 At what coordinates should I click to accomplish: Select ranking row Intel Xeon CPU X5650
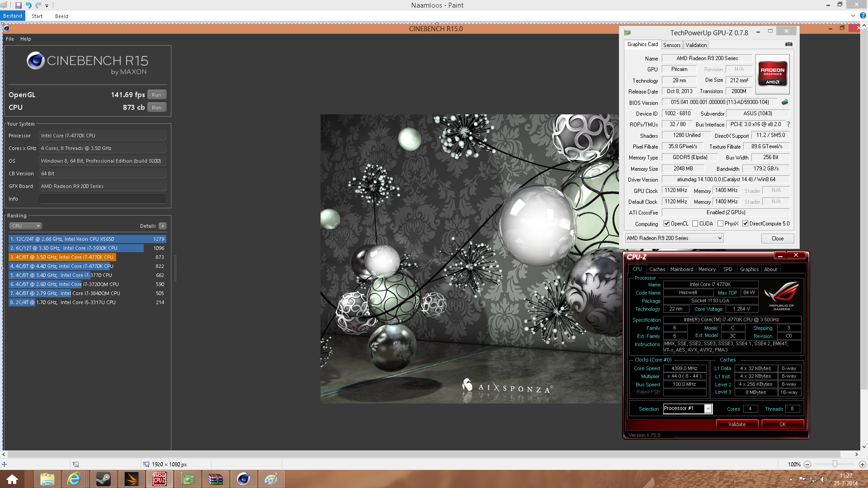click(x=87, y=239)
